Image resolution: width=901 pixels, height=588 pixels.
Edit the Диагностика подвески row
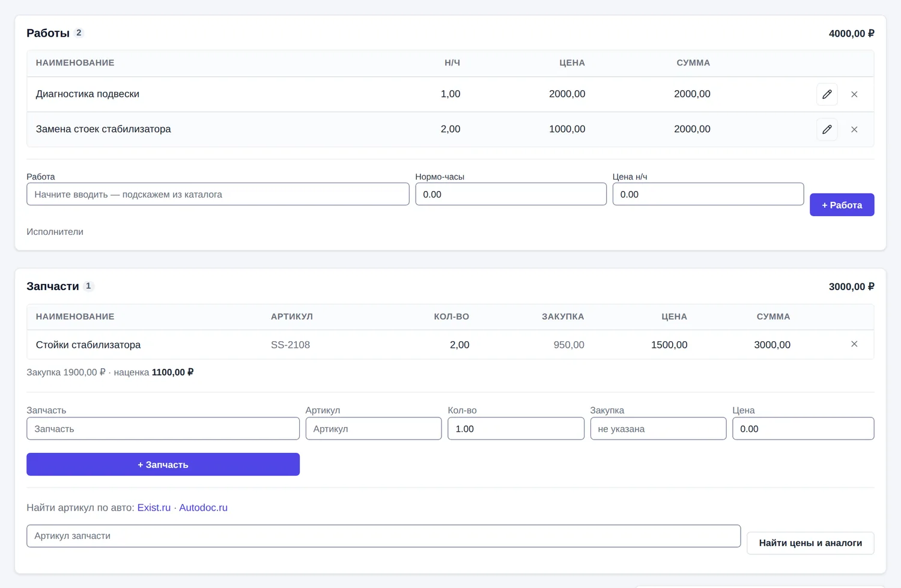pyautogui.click(x=827, y=94)
